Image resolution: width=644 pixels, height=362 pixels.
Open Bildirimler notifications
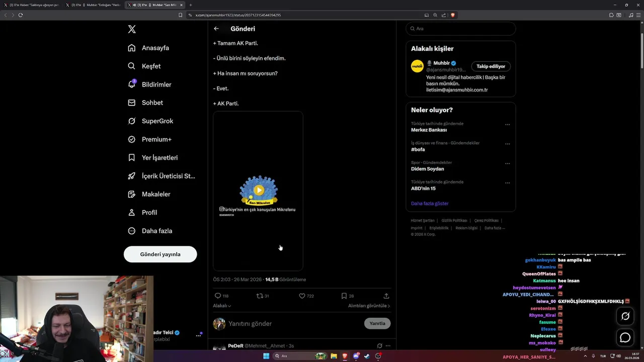click(149, 84)
